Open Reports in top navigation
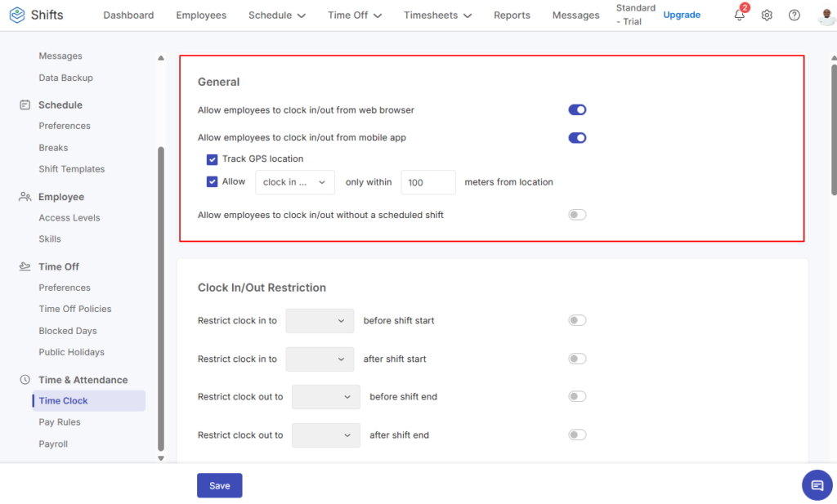 pos(512,15)
